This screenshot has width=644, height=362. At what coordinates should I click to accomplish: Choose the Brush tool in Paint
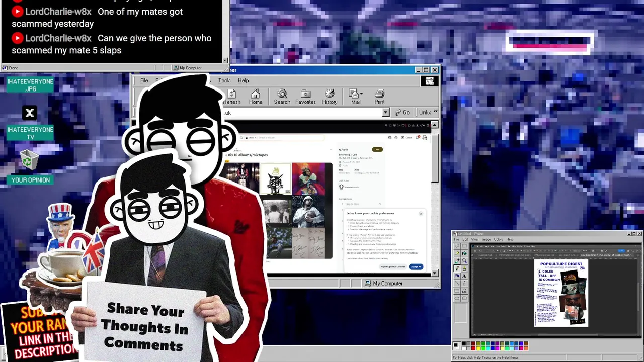coord(464,268)
